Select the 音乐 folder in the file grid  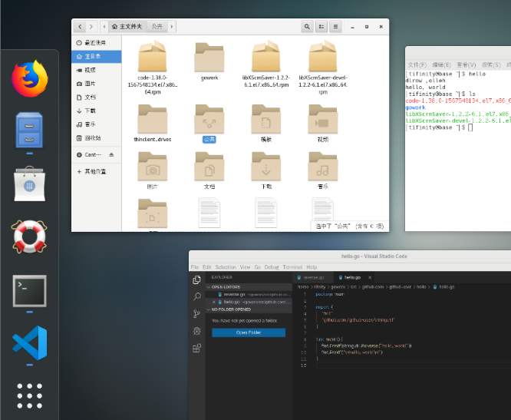(x=323, y=167)
